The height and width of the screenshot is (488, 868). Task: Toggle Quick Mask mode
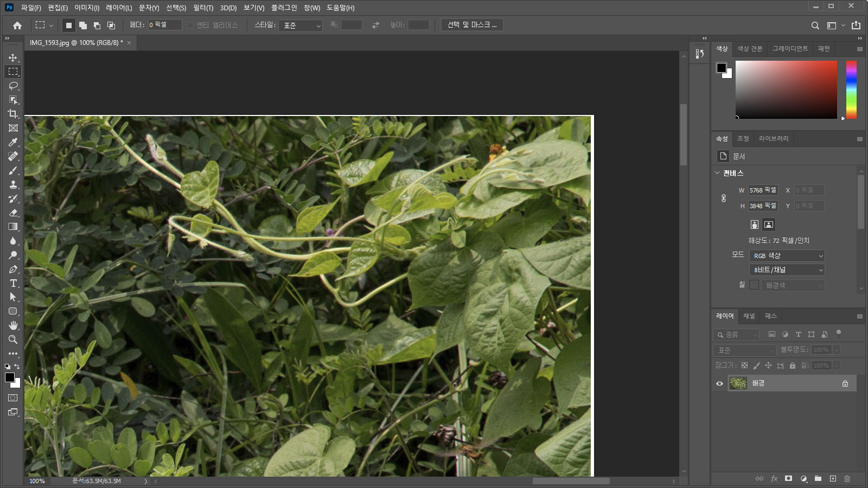13,398
